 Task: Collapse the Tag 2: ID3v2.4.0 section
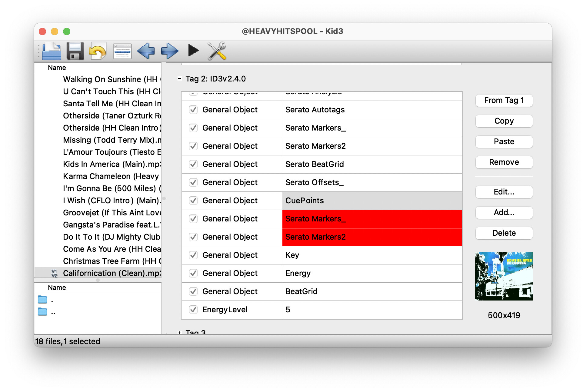[180, 79]
